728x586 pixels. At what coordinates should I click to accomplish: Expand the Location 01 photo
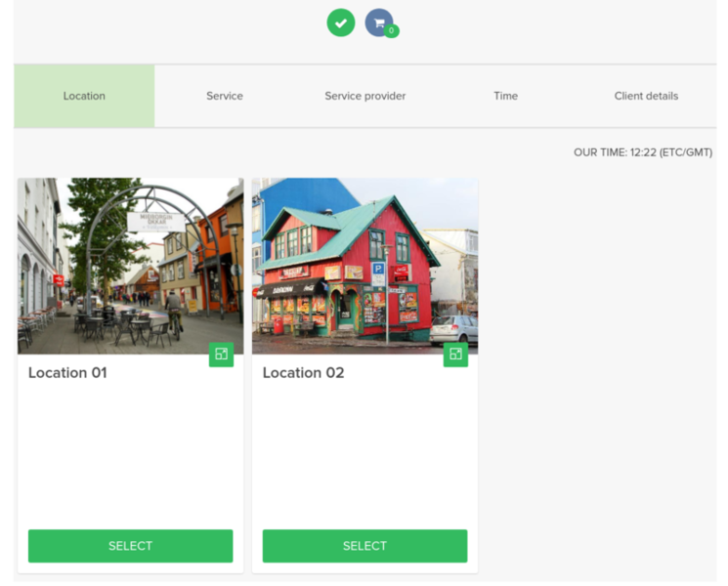tap(221, 355)
